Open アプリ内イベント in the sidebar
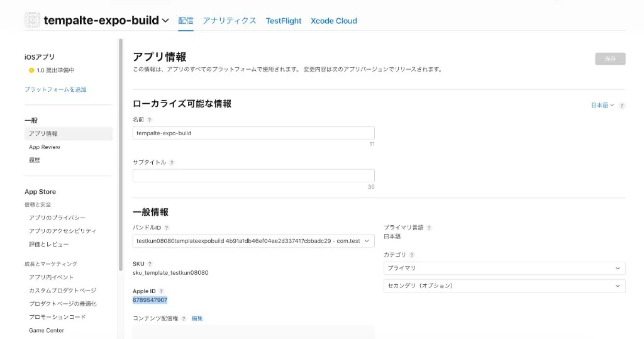The height and width of the screenshot is (339, 644). coord(51,277)
